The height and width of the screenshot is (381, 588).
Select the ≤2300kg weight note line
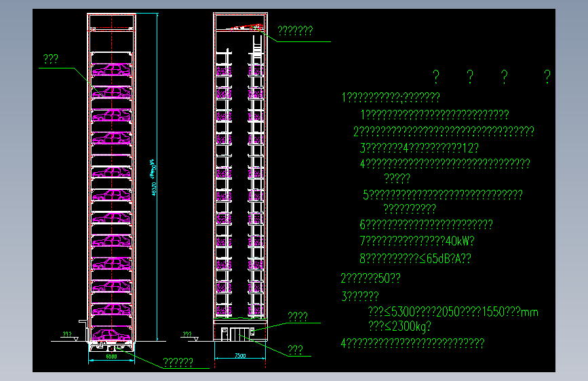[x=399, y=326]
